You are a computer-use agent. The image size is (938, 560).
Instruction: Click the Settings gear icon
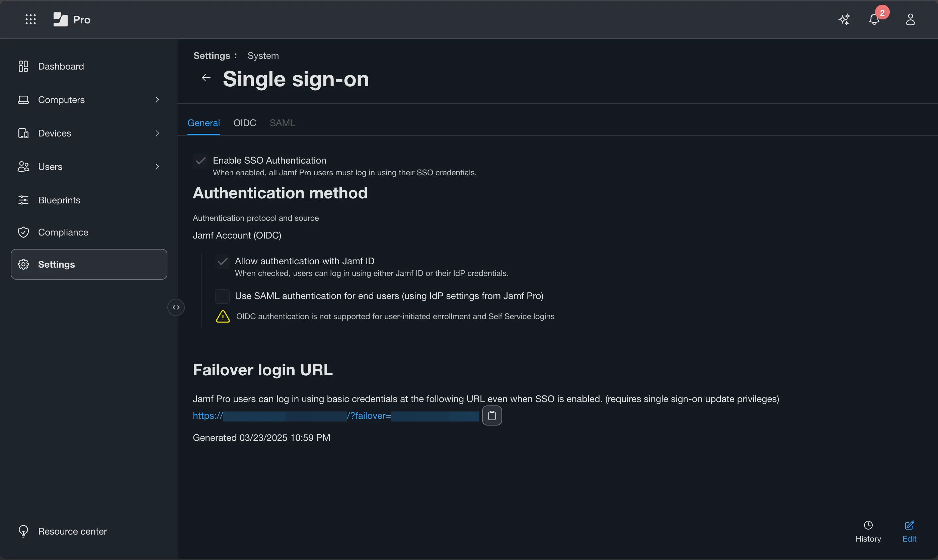(23, 264)
